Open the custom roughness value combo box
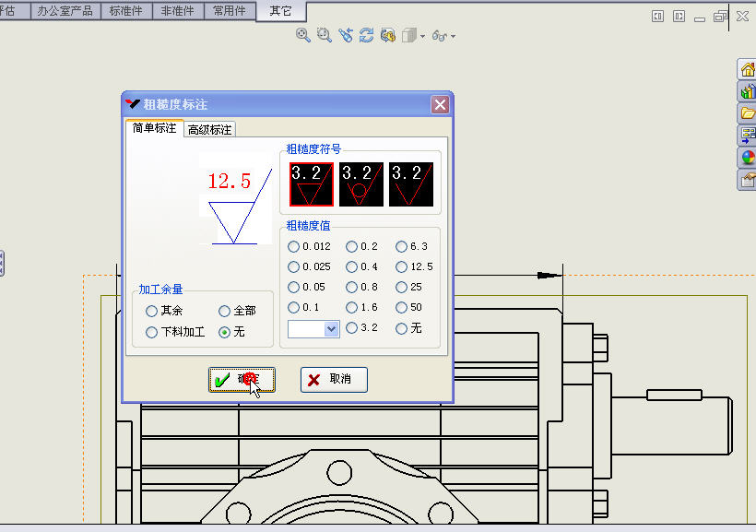 click(332, 329)
